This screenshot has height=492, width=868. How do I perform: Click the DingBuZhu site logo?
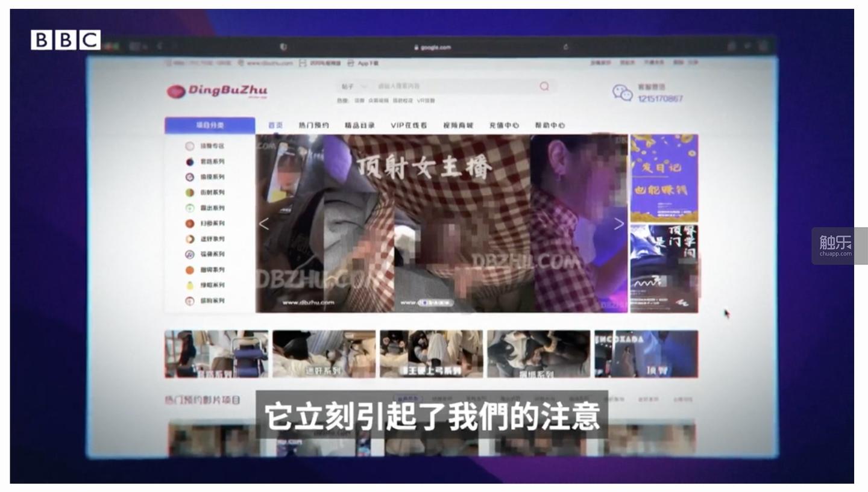(x=217, y=91)
